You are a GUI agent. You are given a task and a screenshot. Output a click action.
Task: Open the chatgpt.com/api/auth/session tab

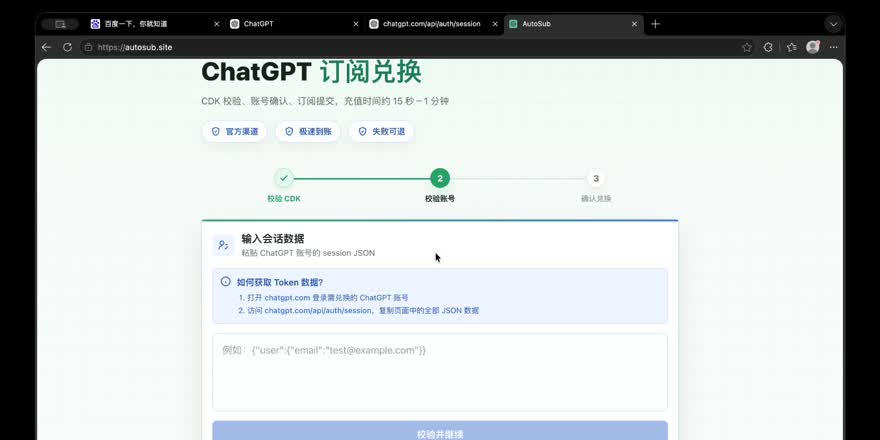pyautogui.click(x=434, y=24)
